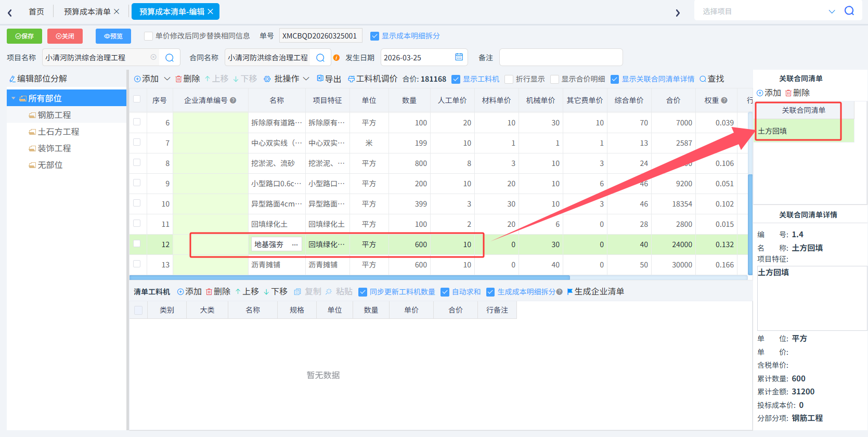Click 添加 in the 关联合同清单 panel
Screen dimensions: 868x437
769,93
